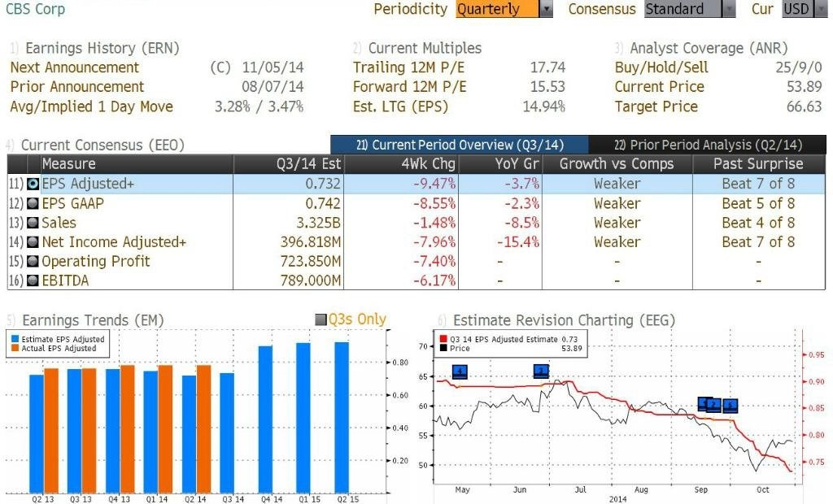This screenshot has height=504, width=833.
Task: Click the rightmost blue event marker before October
Action: (x=731, y=406)
